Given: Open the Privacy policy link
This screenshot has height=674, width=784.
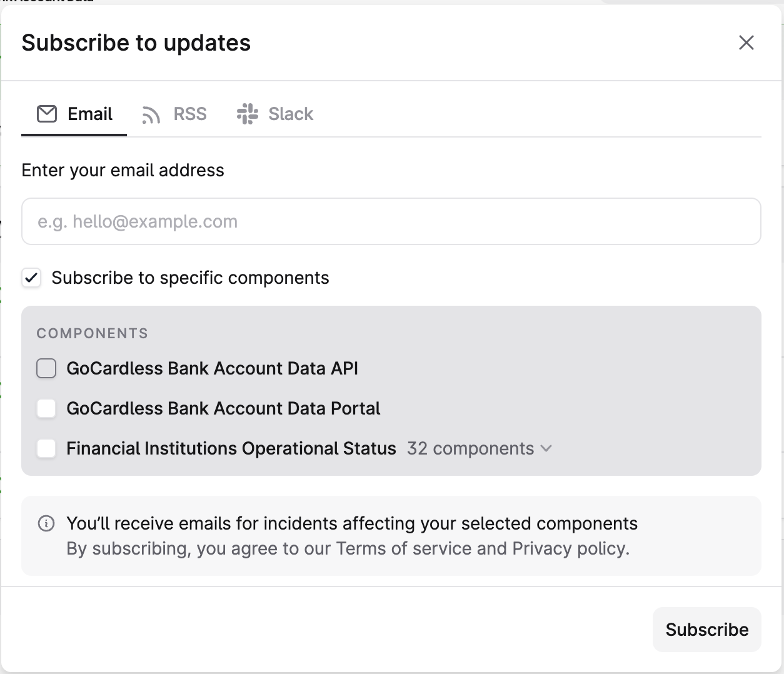Looking at the screenshot, I should [569, 548].
